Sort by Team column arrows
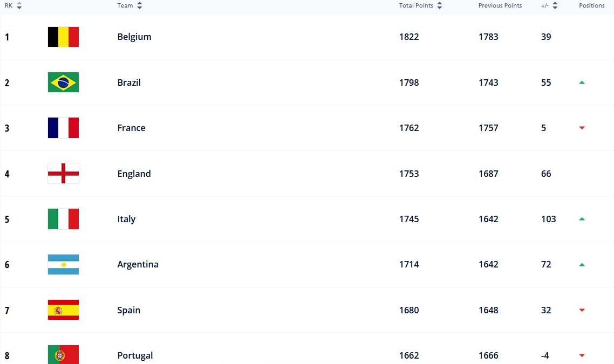 click(140, 5)
